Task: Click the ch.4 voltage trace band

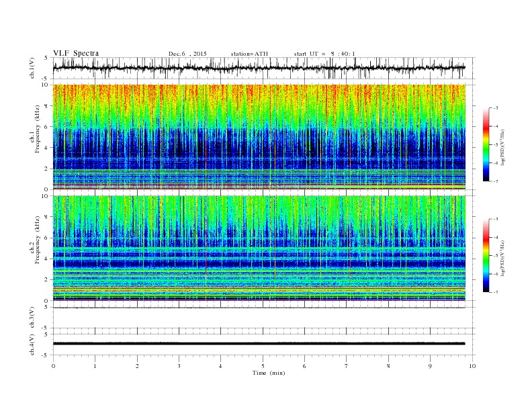Action: pyautogui.click(x=259, y=344)
